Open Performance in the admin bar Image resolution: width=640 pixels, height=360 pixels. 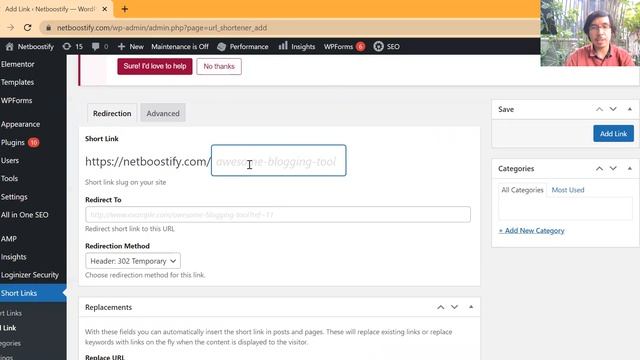(x=242, y=47)
